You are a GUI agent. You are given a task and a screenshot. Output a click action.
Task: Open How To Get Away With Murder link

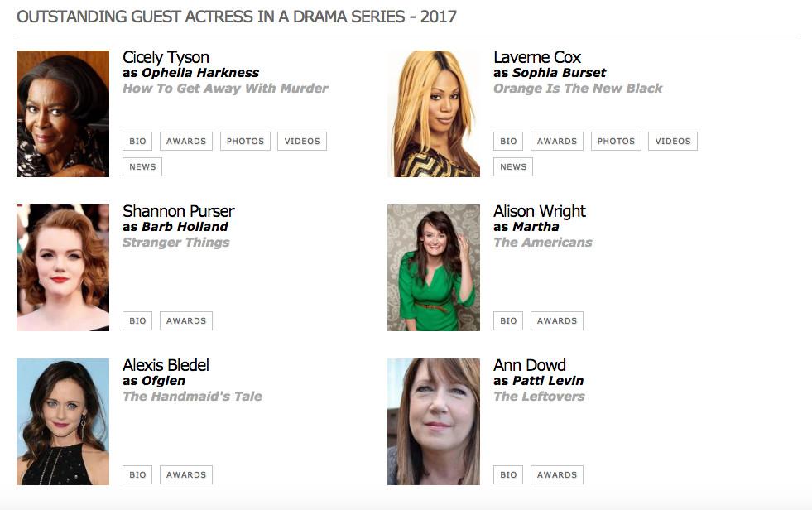coord(225,89)
